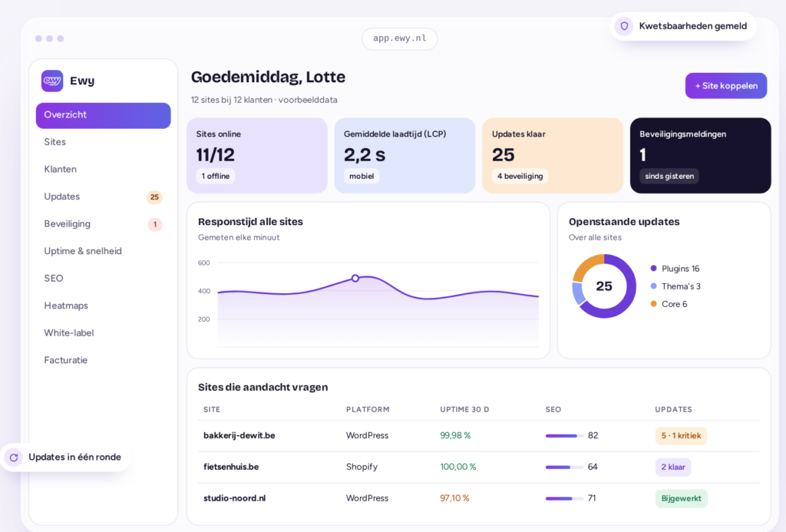
Task: Open the Overzicht section in the sidebar
Action: [x=104, y=115]
